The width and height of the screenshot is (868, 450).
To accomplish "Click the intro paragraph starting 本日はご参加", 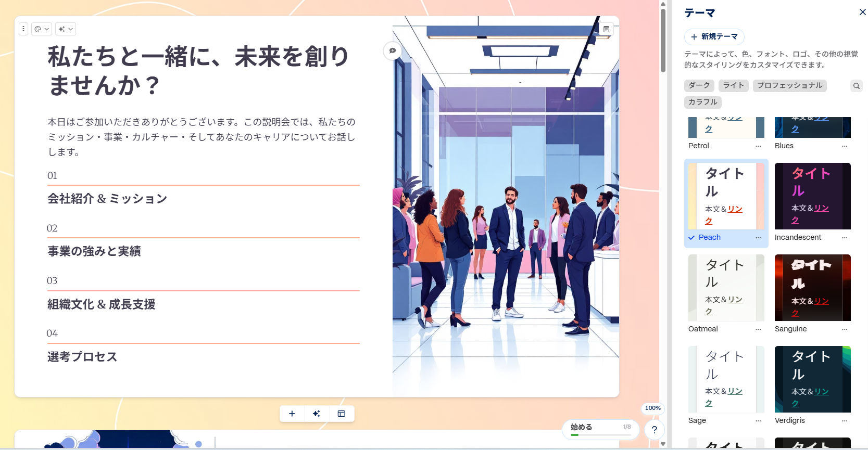I will [x=203, y=137].
